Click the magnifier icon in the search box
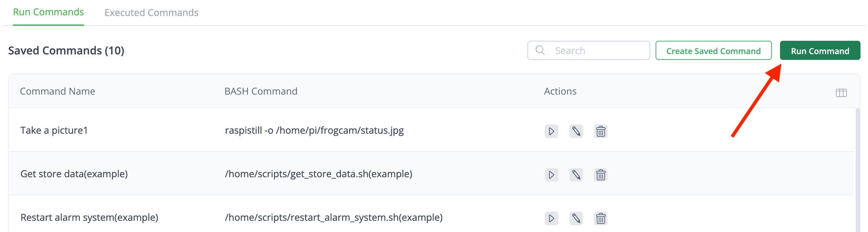This screenshot has height=232, width=868. tap(540, 50)
